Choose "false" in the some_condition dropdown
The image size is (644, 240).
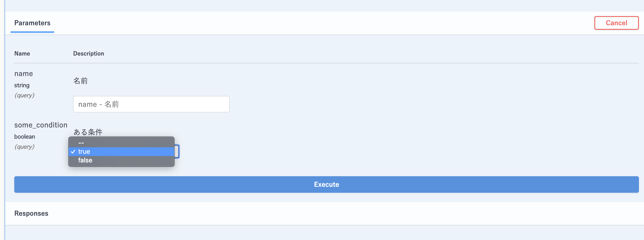click(x=121, y=160)
